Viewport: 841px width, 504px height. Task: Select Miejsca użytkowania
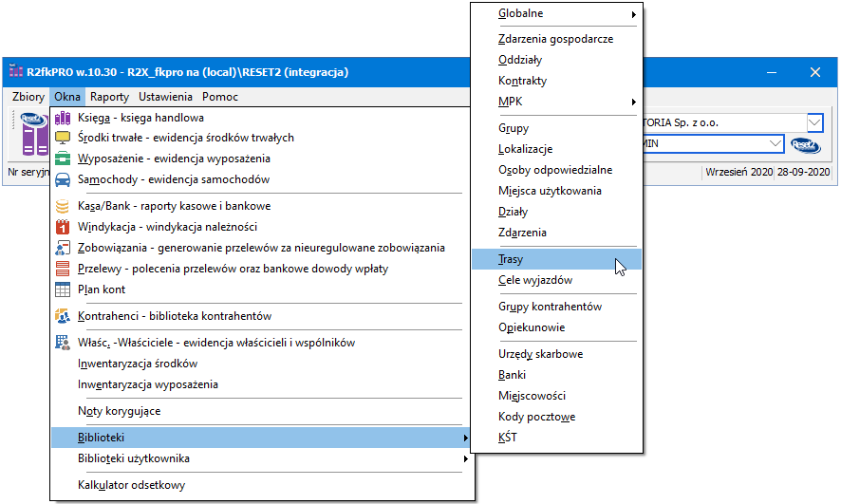point(556,192)
